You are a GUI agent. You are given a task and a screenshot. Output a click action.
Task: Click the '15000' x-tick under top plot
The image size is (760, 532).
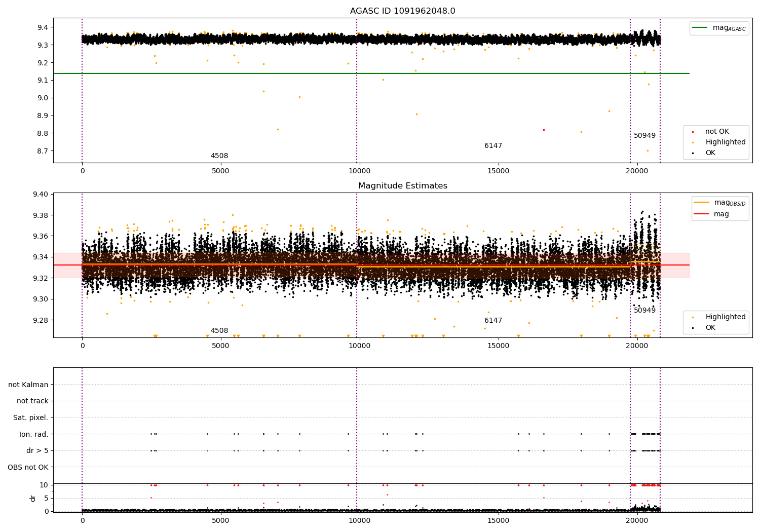(x=498, y=171)
